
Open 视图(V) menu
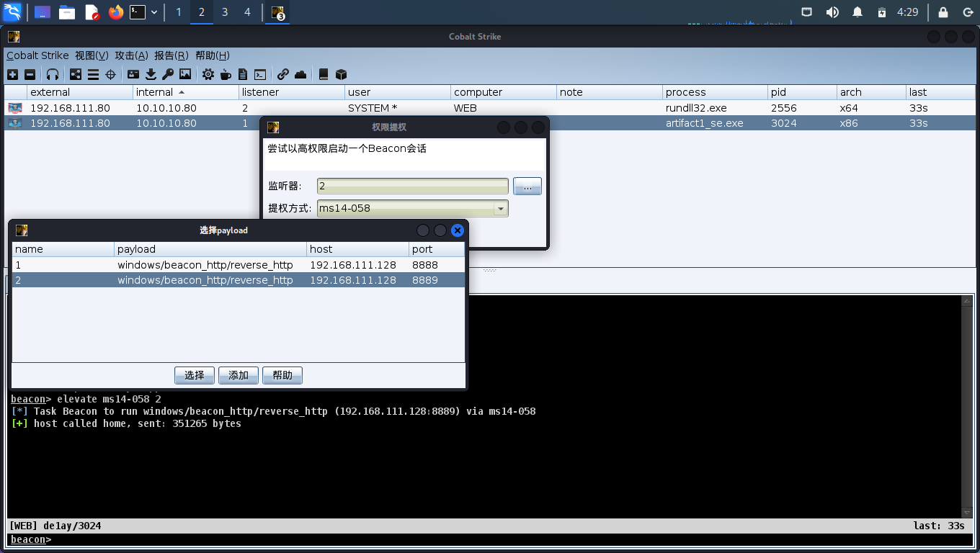coord(92,55)
